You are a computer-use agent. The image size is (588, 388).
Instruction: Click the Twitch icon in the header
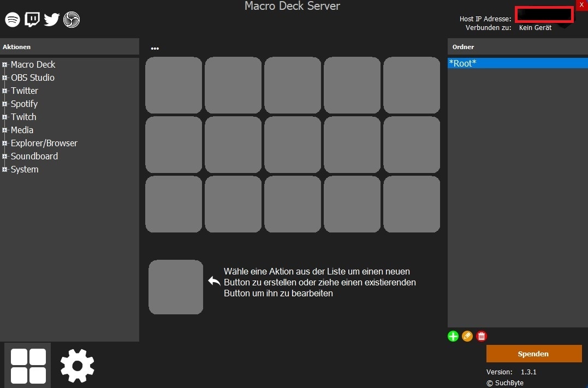click(x=32, y=20)
